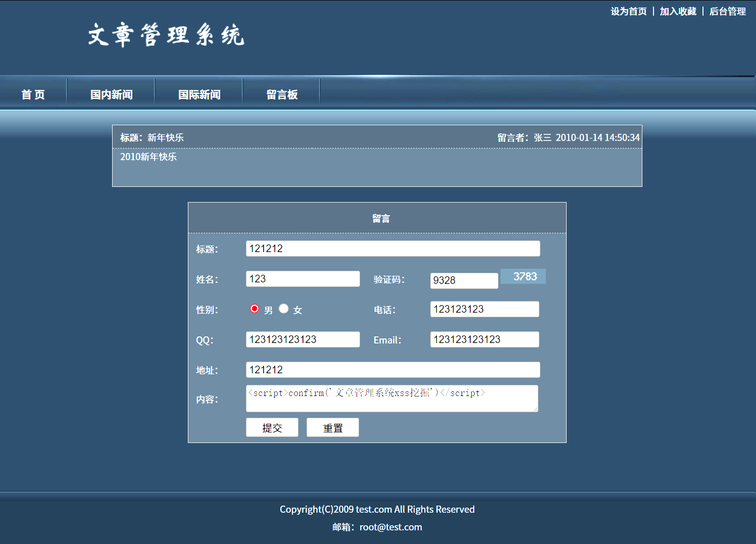The image size is (756, 544).
Task: Open the 后台管理 link
Action: pos(727,11)
